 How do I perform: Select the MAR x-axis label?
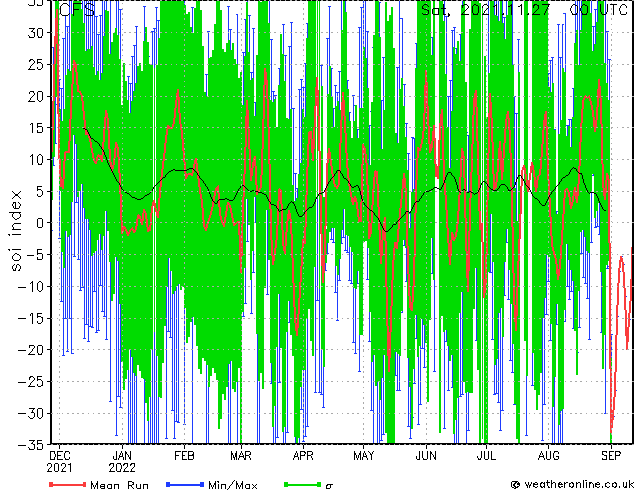click(241, 456)
